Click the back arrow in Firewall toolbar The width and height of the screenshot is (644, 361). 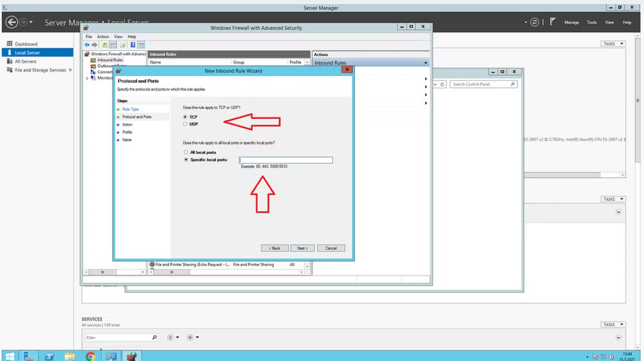(x=87, y=45)
